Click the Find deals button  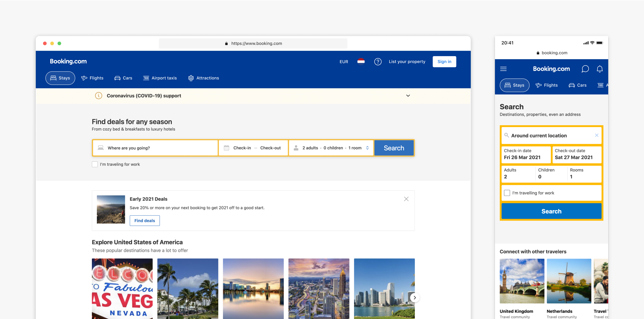pyautogui.click(x=144, y=220)
